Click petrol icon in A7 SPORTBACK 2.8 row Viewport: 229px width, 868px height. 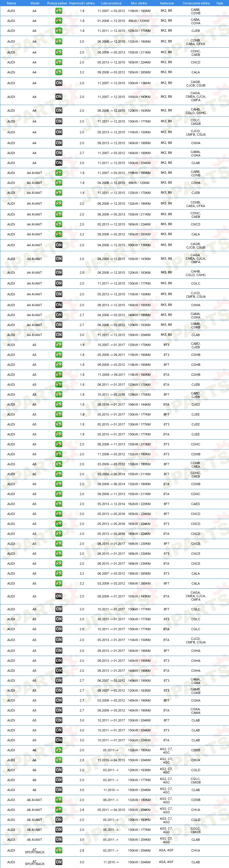(x=59, y=850)
